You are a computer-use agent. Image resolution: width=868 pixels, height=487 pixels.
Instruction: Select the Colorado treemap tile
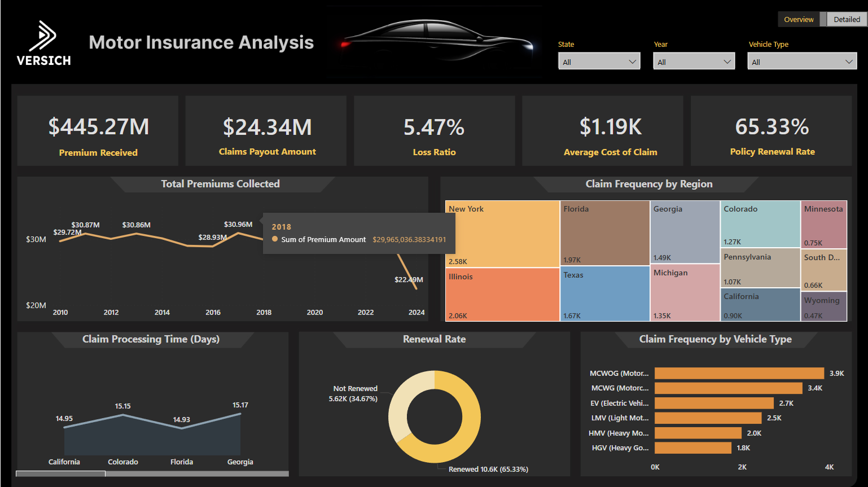point(760,225)
